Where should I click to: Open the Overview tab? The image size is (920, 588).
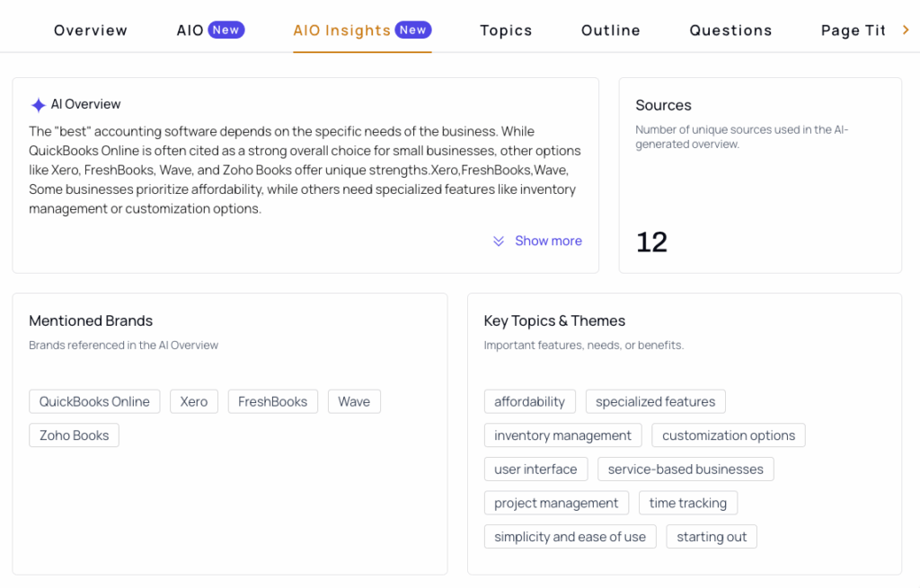[x=91, y=31]
